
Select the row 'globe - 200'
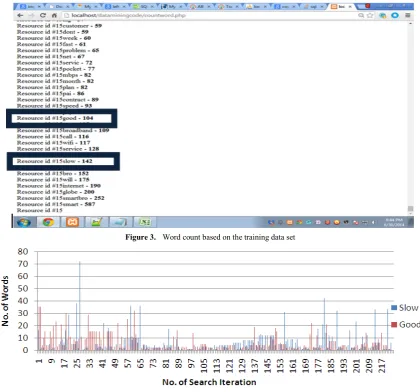[56, 192]
